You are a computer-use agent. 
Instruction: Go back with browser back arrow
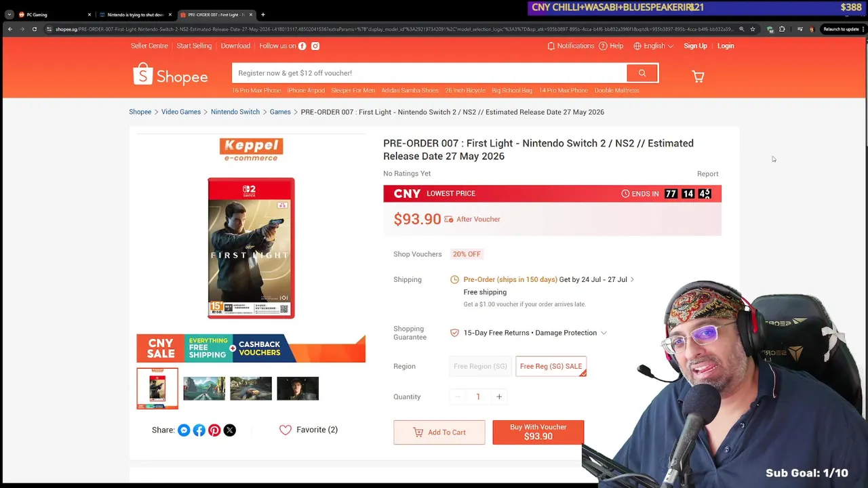tap(10, 29)
